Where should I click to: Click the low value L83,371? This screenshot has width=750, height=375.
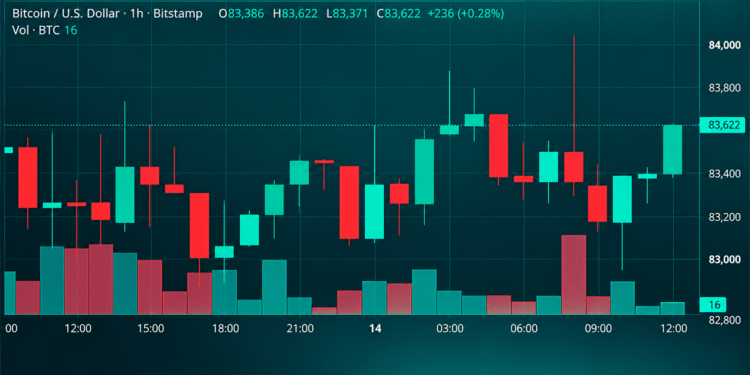(347, 13)
